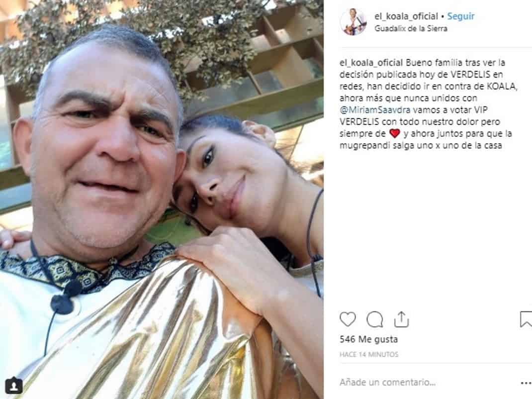
Task: Click the red heart emoji in caption
Action: click(x=395, y=133)
